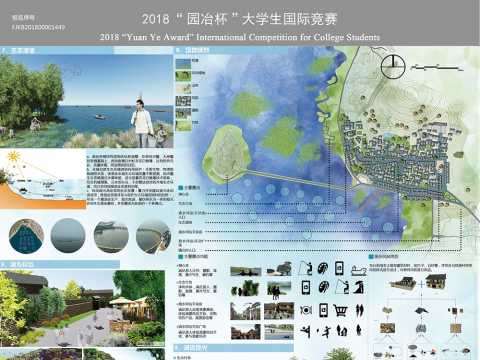480x360 pixels.
Task: Click the last black silhouette in second icon row
Action: (x=359, y=287)
